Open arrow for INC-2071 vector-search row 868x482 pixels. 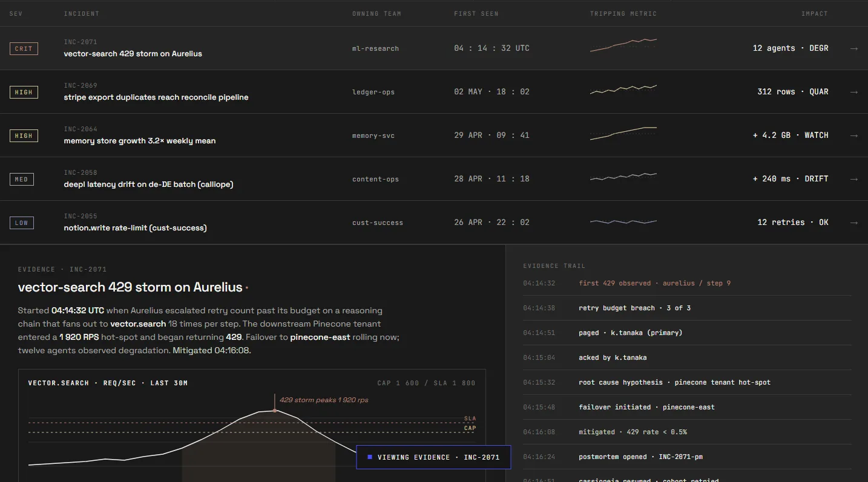click(853, 48)
